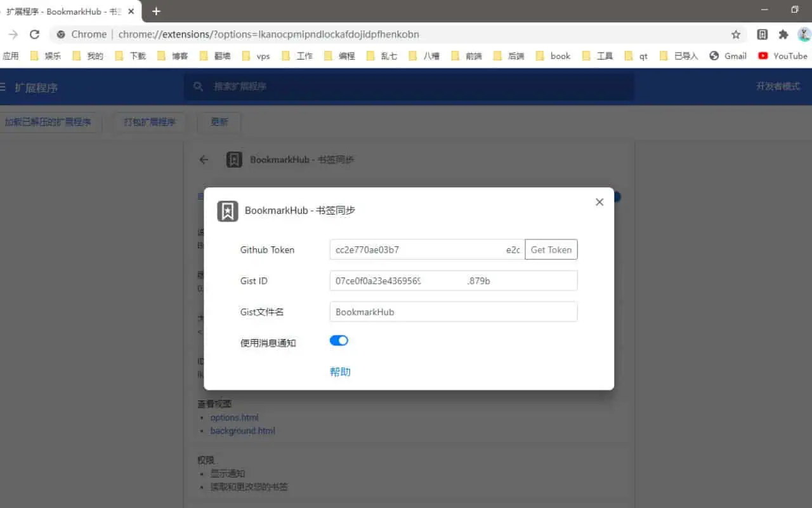
Task: Click the back arrow on the extension details page
Action: pos(204,159)
